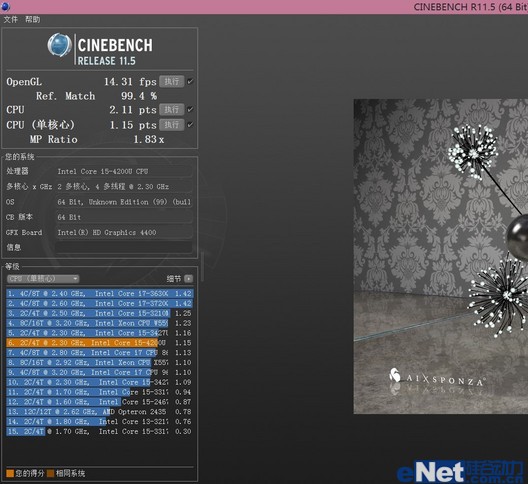Open the 文件 menu
Image resolution: width=528 pixels, height=484 pixels.
coord(10,20)
